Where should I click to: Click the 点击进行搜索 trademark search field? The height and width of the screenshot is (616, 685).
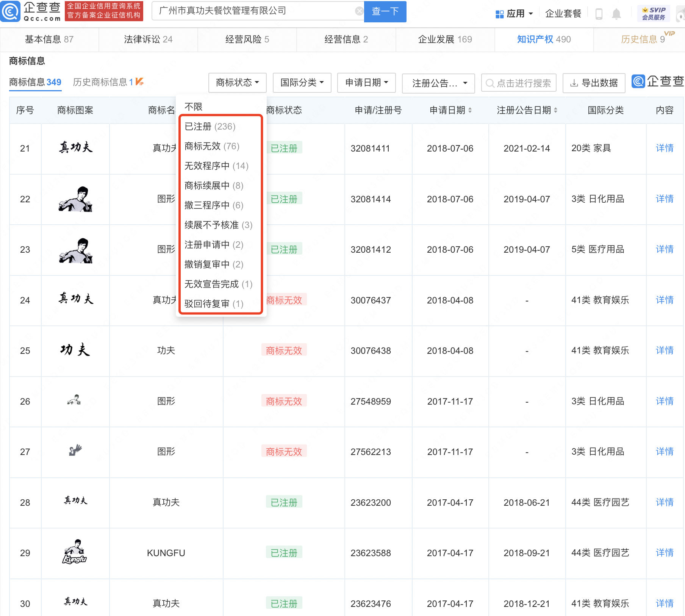[x=519, y=83]
